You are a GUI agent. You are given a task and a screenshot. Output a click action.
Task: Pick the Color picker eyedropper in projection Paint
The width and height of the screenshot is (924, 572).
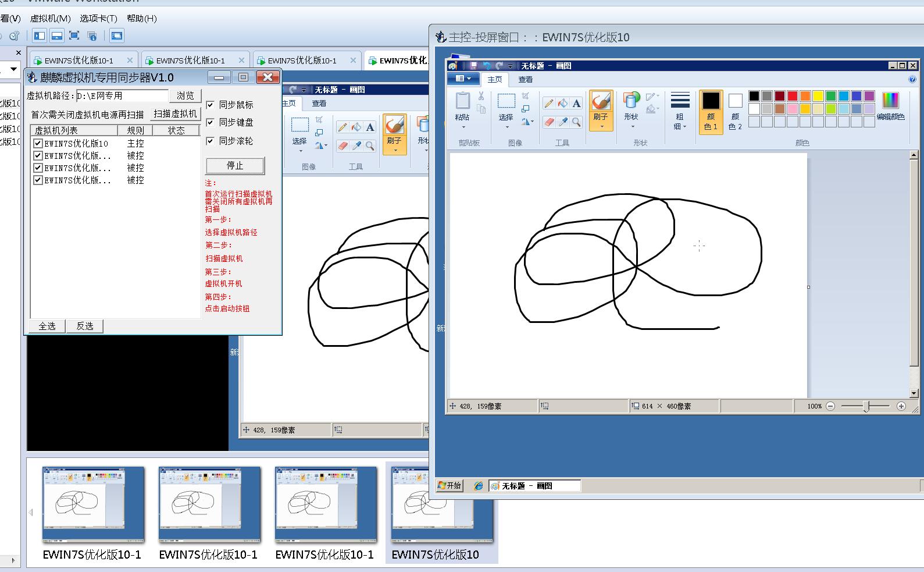tap(562, 122)
